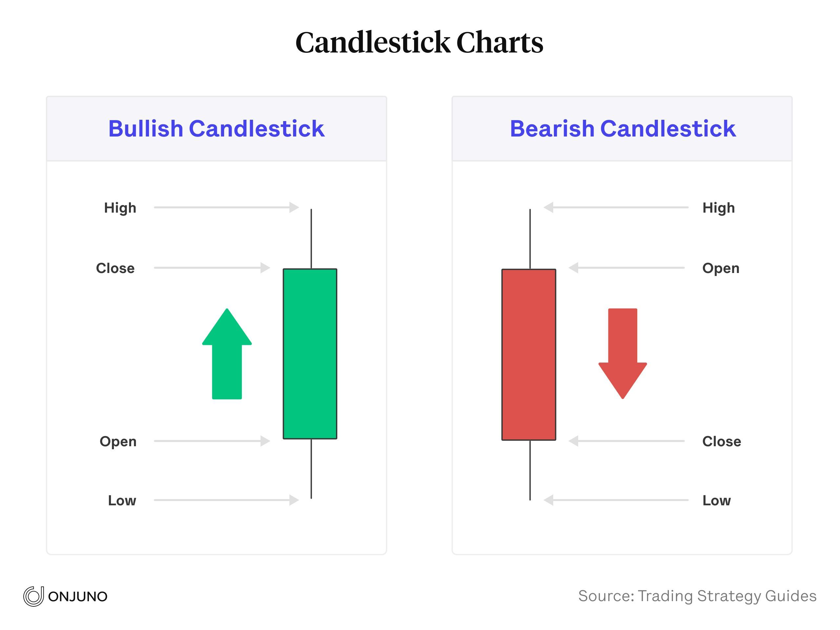Click the "Candlestick Charts" title
The image size is (840, 630).
click(419, 42)
